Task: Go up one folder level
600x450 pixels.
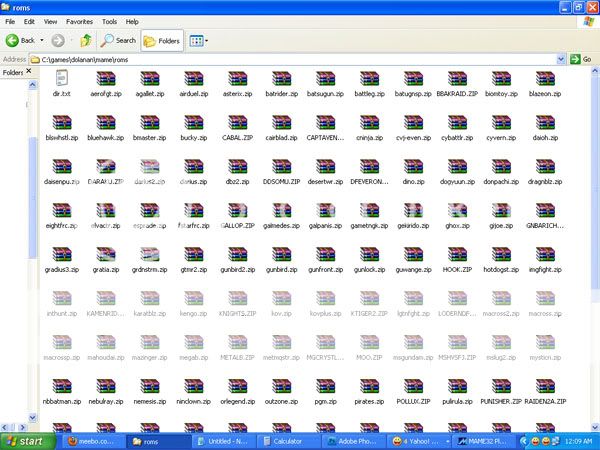Action: (86, 40)
